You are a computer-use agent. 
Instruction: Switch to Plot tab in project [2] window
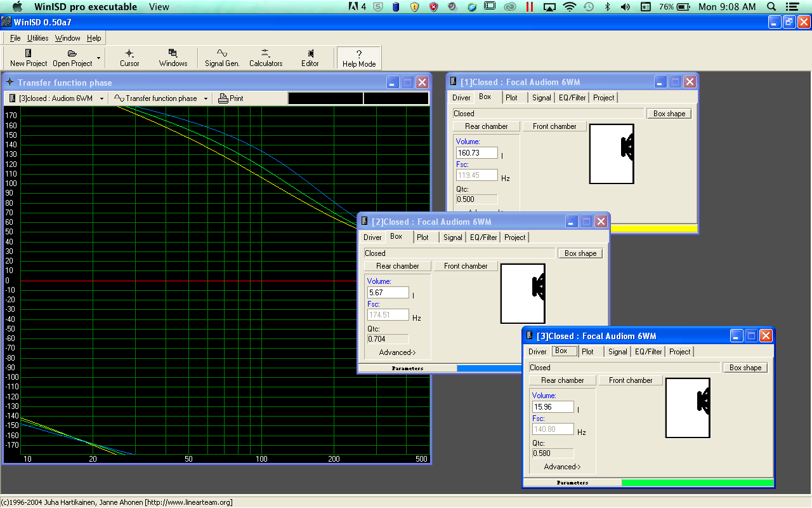(422, 237)
